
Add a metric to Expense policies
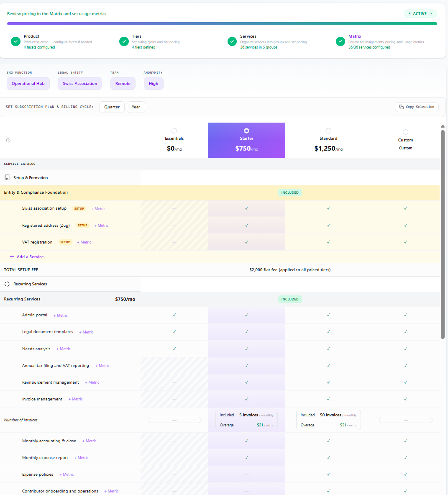[66, 474]
